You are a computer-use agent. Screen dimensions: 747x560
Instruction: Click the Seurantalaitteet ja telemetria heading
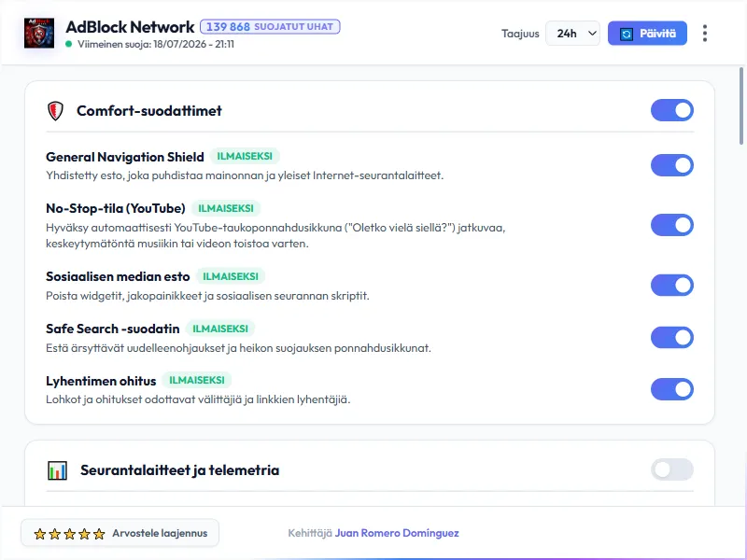(x=179, y=470)
